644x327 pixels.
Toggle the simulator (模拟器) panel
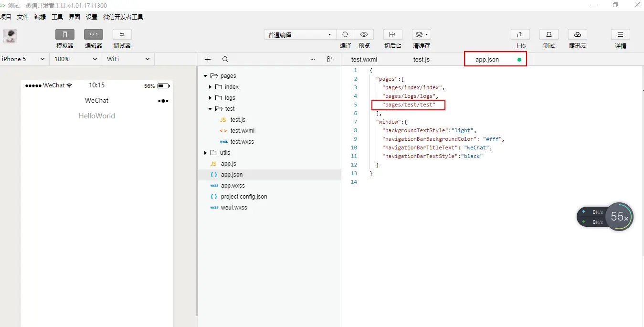[65, 34]
